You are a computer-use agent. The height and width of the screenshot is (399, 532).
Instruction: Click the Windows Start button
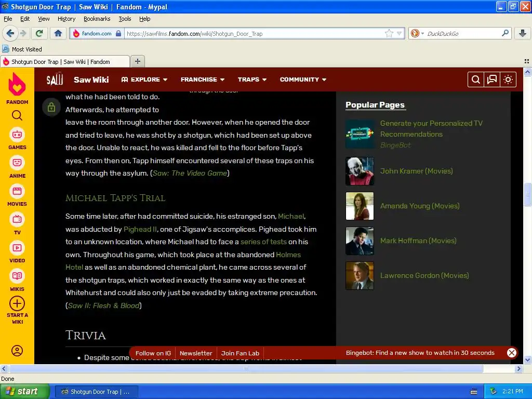24,392
